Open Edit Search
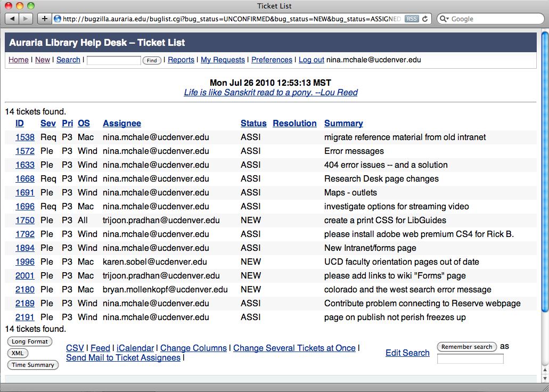Image resolution: width=549 pixels, height=392 pixels. point(407,353)
